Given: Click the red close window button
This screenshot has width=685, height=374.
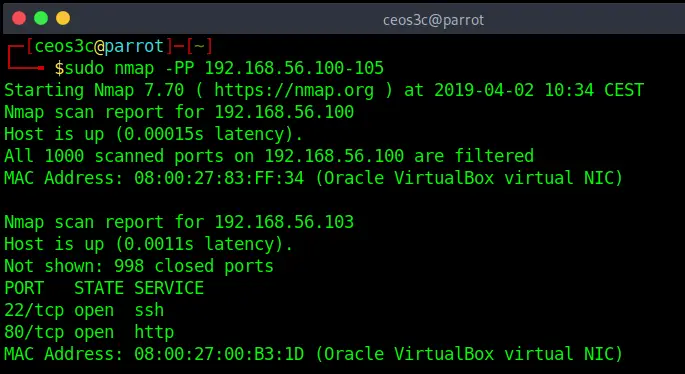Looking at the screenshot, I should coord(19,18).
